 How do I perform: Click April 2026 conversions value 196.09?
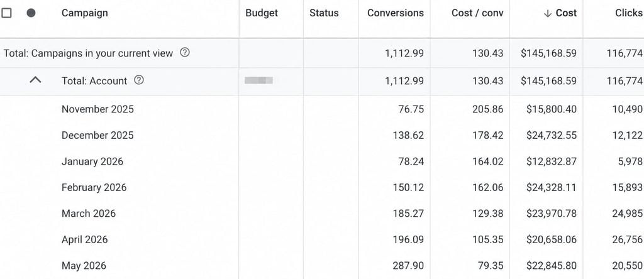coord(408,239)
